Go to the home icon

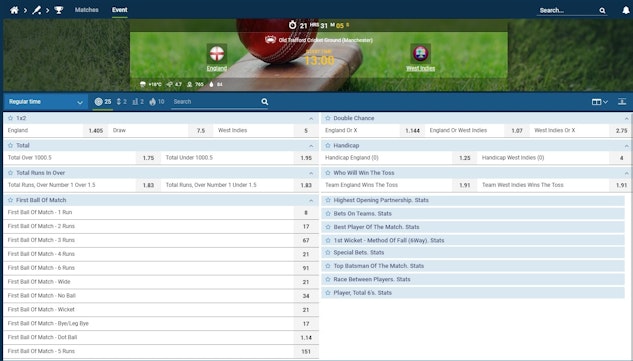click(x=14, y=10)
